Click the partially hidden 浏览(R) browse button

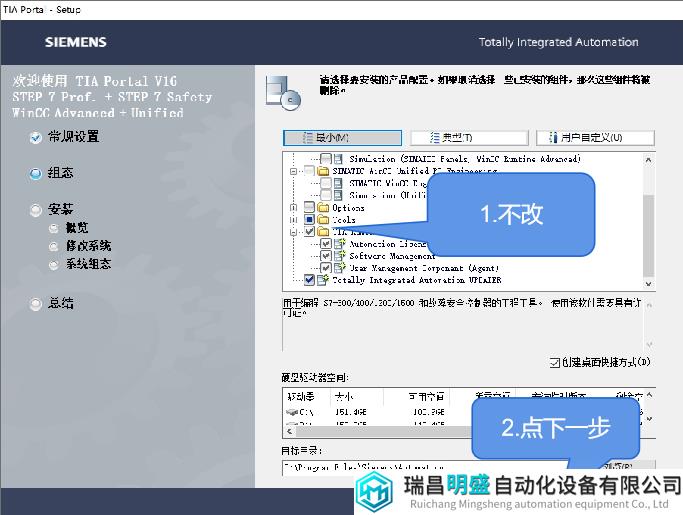point(619,466)
